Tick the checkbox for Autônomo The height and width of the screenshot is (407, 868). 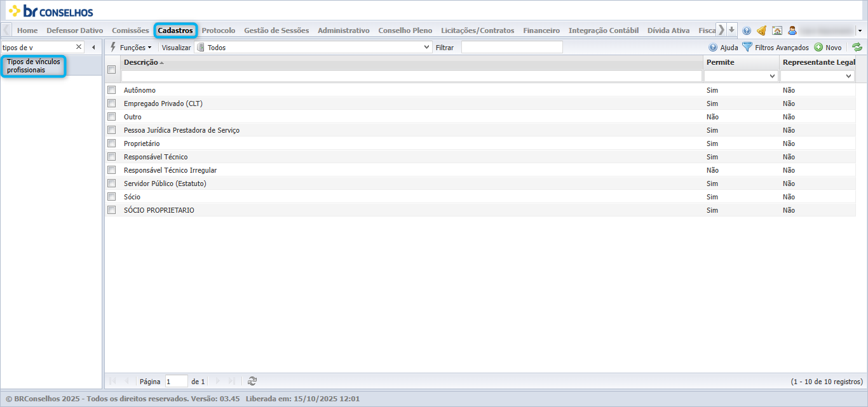[x=112, y=90]
